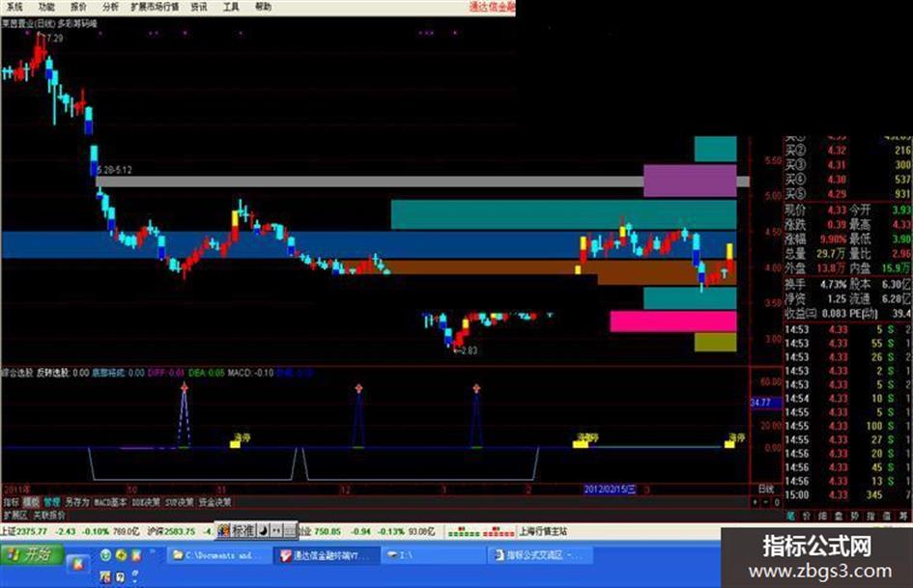Click the 7.29 high price label

[55, 38]
